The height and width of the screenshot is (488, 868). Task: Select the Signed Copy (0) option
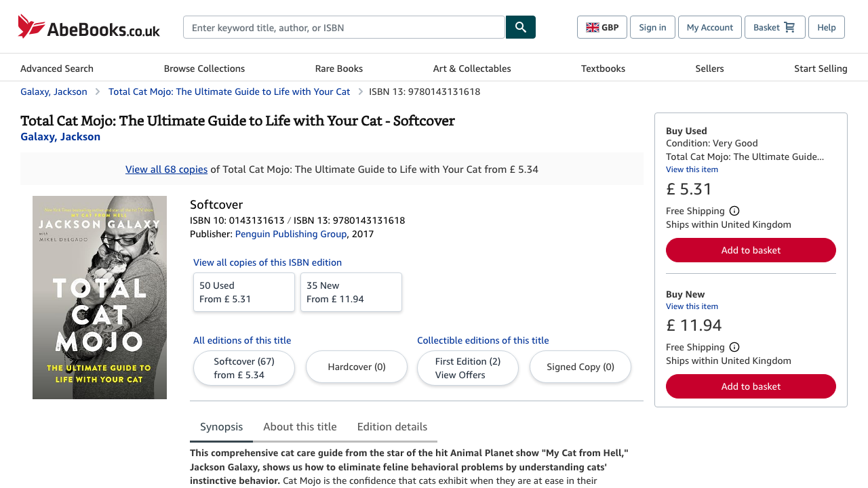point(580,366)
